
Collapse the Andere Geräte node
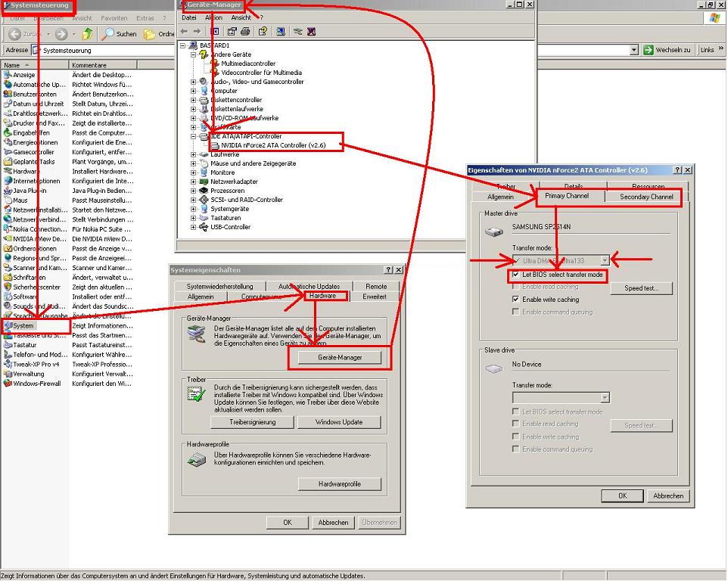click(x=193, y=54)
